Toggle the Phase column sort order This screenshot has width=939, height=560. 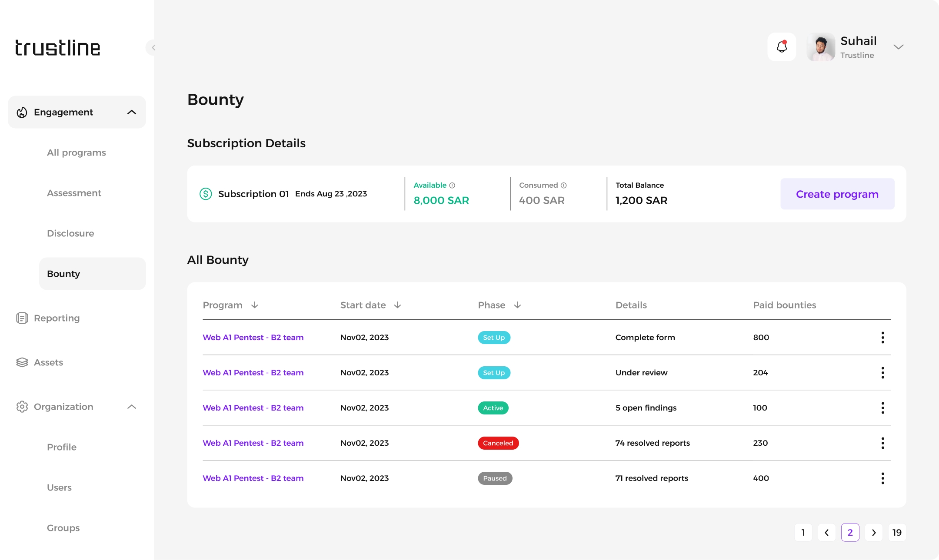(x=517, y=305)
